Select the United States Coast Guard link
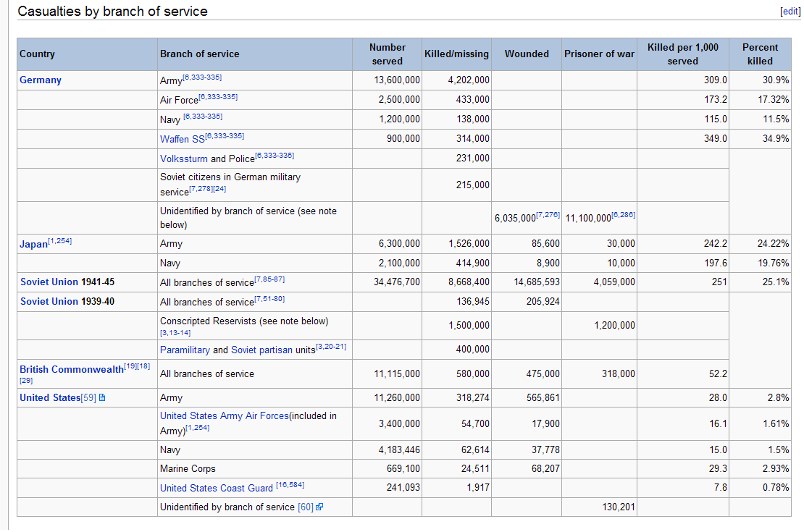This screenshot has width=804, height=532. point(217,489)
